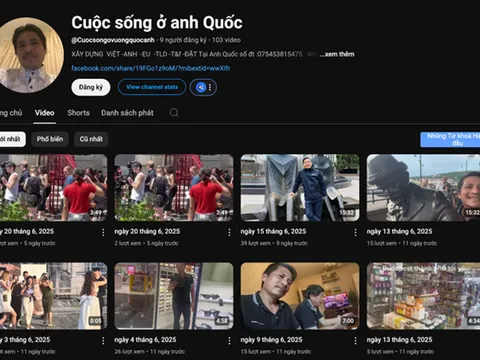Expand description with ...xem thêm

(x=337, y=54)
